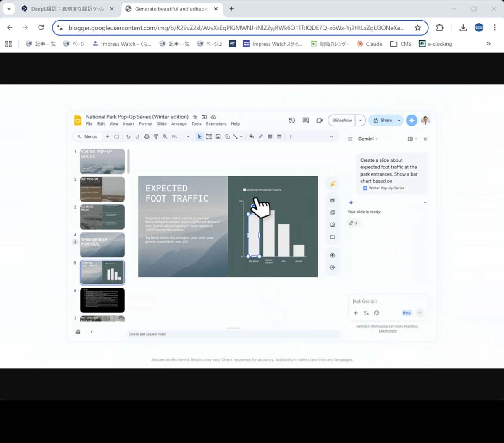Open the Chrome downloads icon
Viewport: 504px width, 443px height.
[x=463, y=28]
